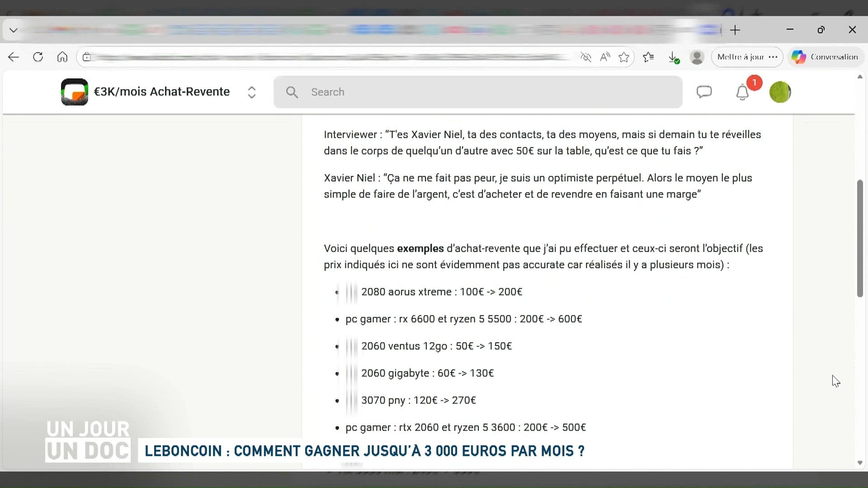
Task: Open the browser profile avatar
Action: coord(697,57)
